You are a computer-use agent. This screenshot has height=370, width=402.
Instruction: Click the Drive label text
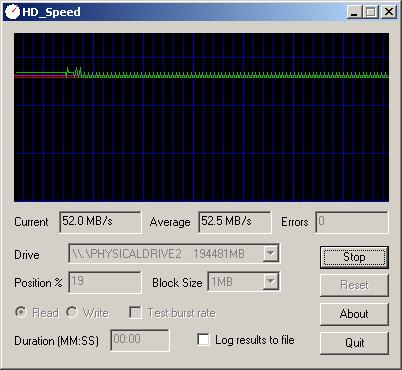pos(27,255)
